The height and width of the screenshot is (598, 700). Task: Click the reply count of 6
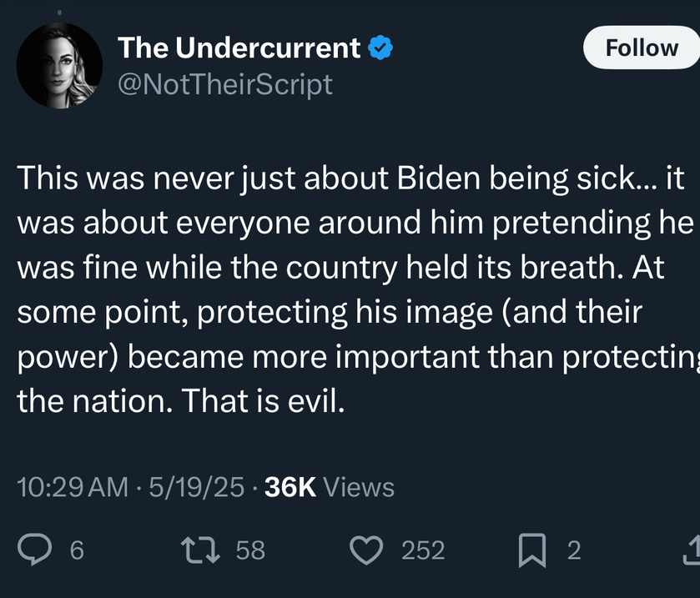pos(77,550)
